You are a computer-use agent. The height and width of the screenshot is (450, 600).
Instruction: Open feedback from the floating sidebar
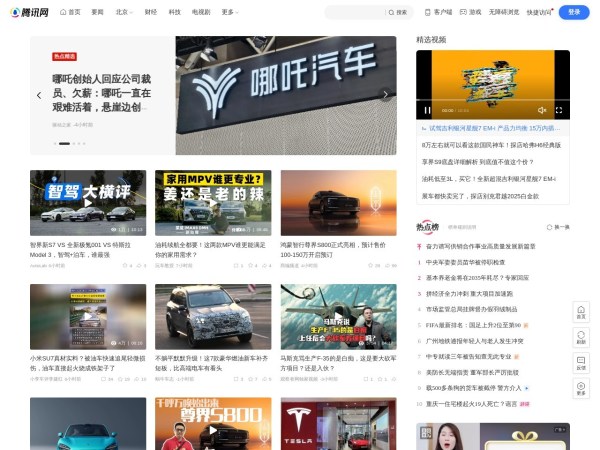click(581, 364)
